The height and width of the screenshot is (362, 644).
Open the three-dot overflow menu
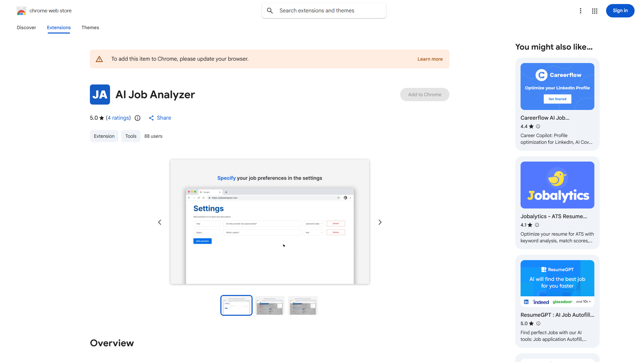click(581, 11)
